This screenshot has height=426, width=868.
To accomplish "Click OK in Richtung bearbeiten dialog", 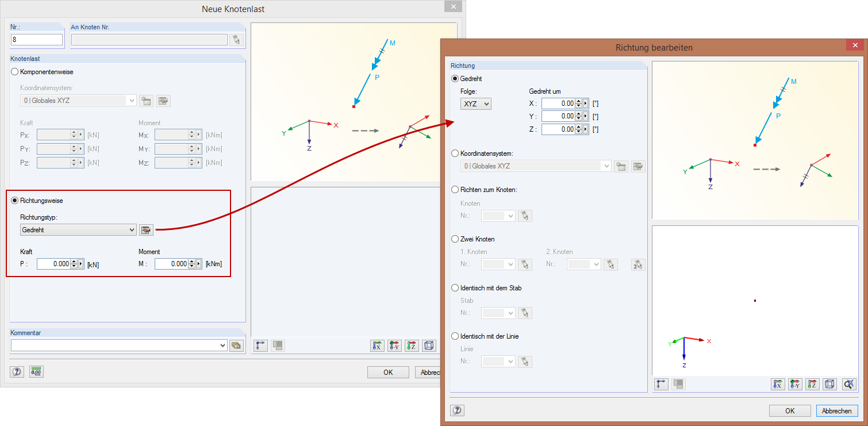I will pos(790,410).
